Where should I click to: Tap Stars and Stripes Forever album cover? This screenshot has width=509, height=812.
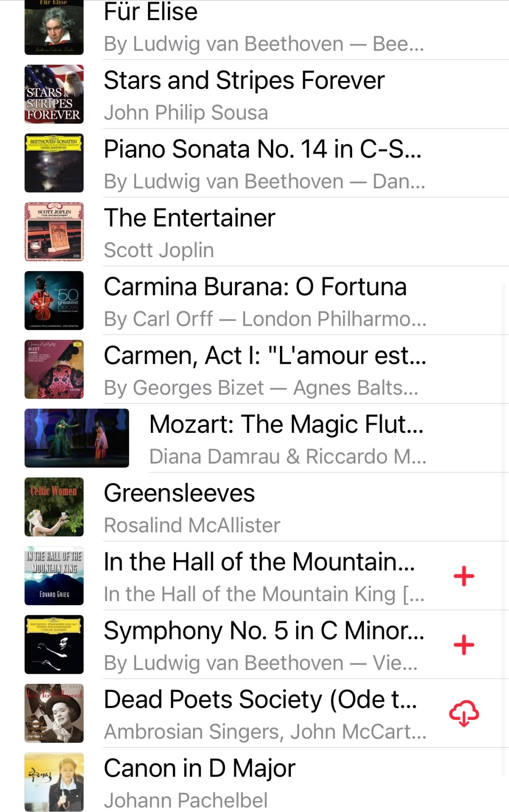(54, 95)
